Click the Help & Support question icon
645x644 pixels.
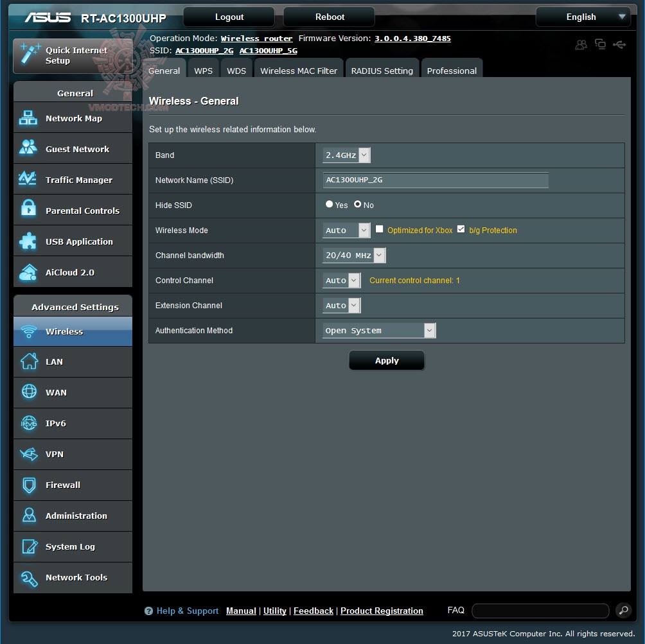(x=148, y=611)
